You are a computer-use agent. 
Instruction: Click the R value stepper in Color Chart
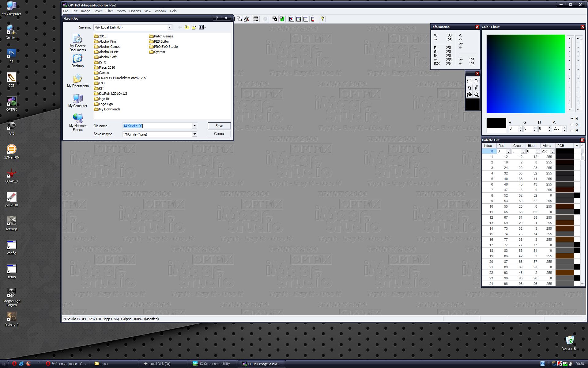click(x=520, y=129)
